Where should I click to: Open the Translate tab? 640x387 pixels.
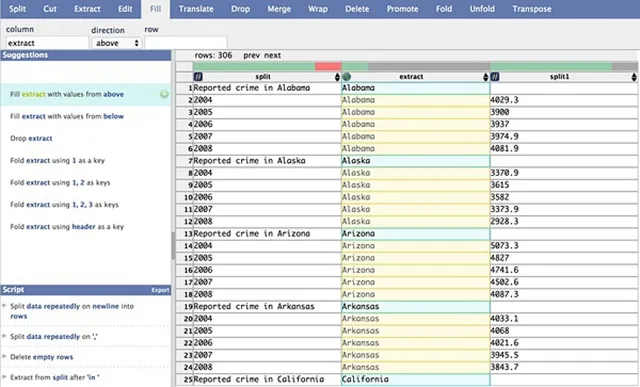[x=196, y=9]
